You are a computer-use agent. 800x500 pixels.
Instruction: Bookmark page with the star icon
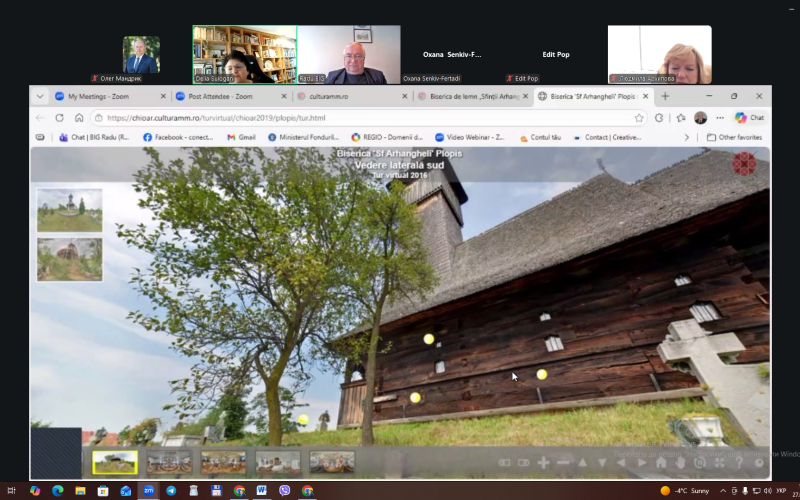coord(639,117)
